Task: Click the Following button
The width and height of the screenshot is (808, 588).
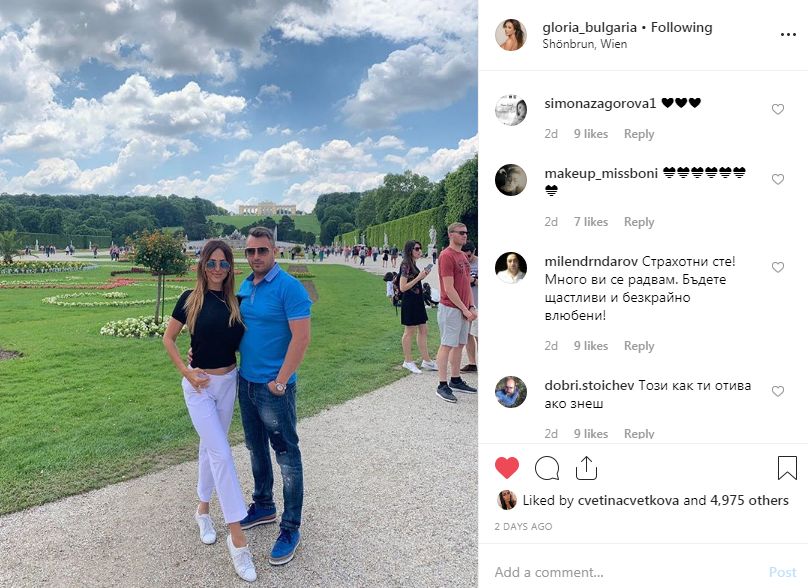Action: pos(681,27)
